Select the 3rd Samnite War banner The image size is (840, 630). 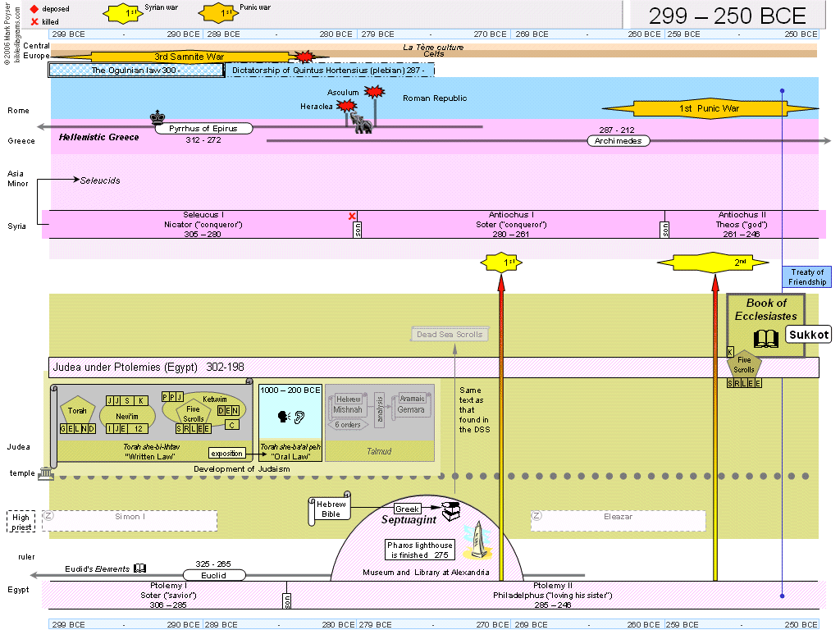click(189, 57)
